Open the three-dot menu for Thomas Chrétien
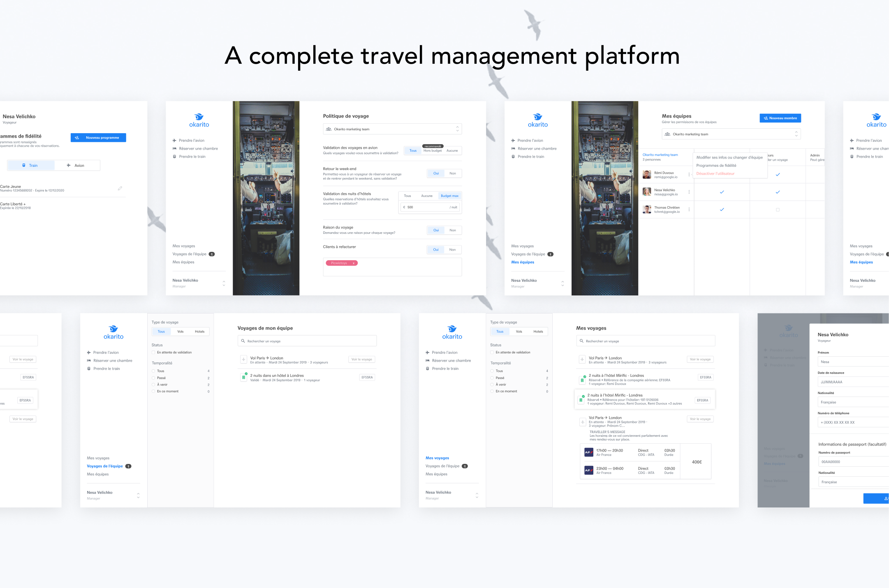Viewport: 889px width, 588px height. click(x=689, y=210)
